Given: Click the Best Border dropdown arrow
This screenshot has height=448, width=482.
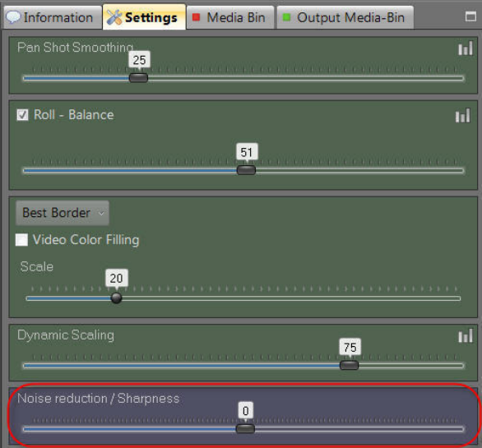Looking at the screenshot, I should [100, 213].
